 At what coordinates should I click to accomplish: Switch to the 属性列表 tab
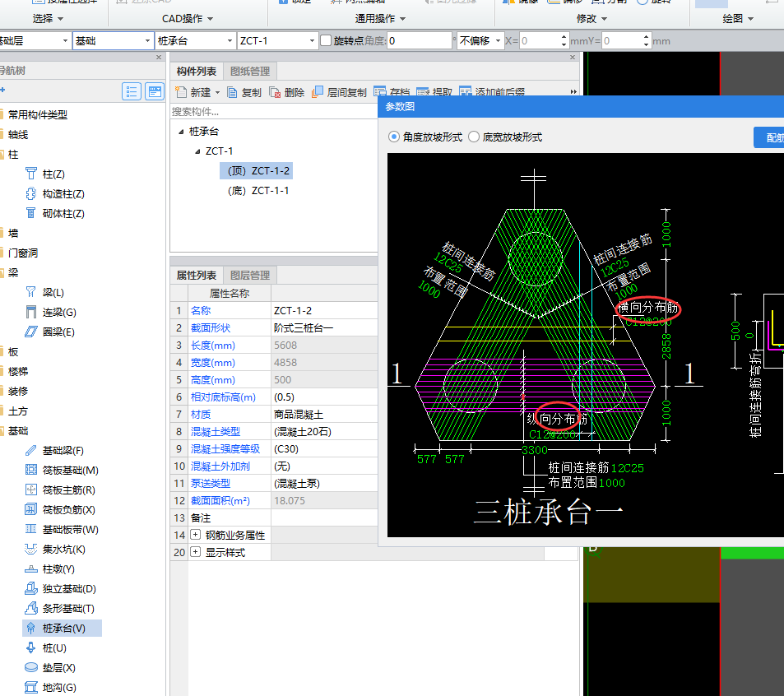tap(197, 276)
